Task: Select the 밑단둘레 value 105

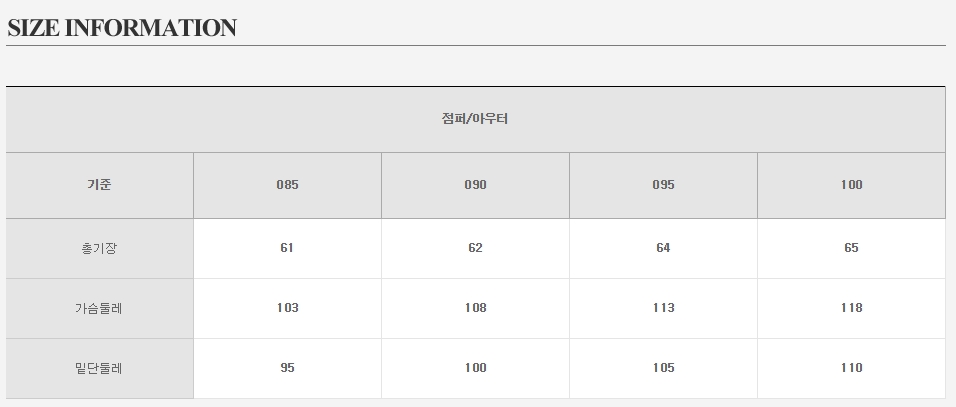Action: 663,368
